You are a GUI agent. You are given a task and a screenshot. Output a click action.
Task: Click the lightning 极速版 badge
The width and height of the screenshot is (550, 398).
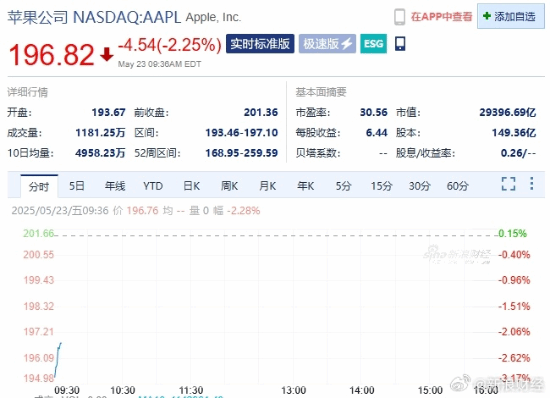(327, 44)
